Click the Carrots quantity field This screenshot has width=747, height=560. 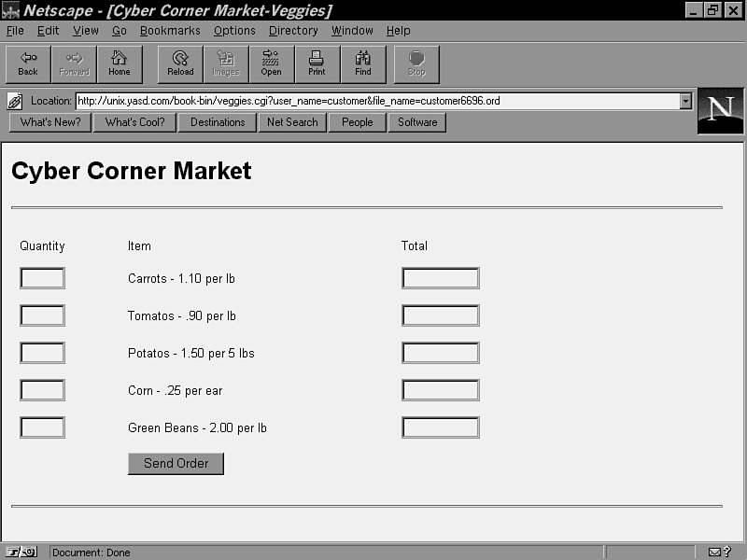42,278
